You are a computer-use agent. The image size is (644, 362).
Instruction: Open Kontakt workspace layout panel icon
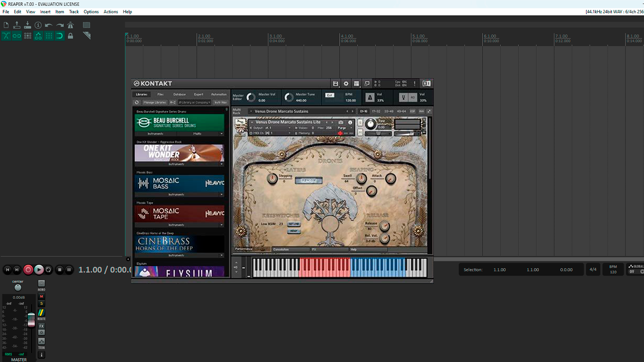[356, 83]
